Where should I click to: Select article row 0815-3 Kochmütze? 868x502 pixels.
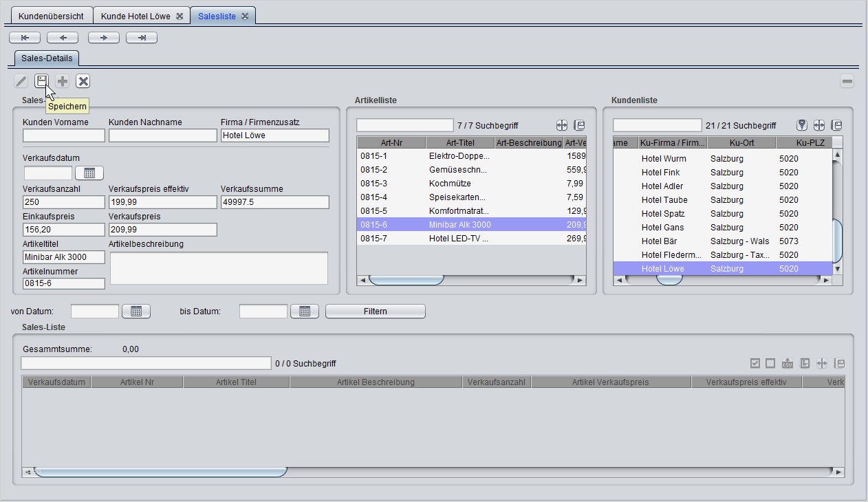[471, 184]
